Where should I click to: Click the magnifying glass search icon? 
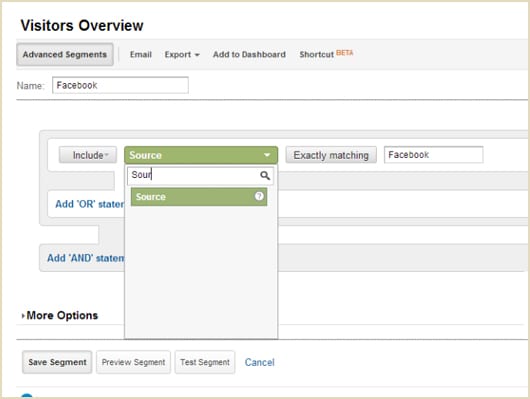point(265,175)
